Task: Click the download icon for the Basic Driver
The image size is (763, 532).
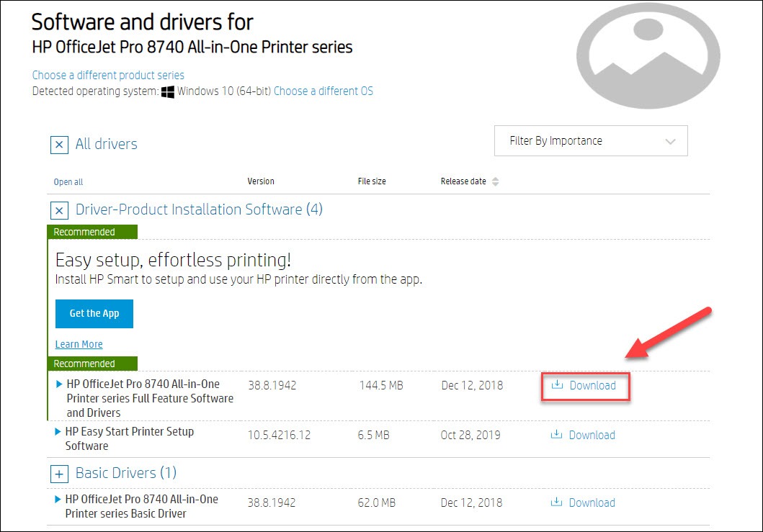Action: 555,502
